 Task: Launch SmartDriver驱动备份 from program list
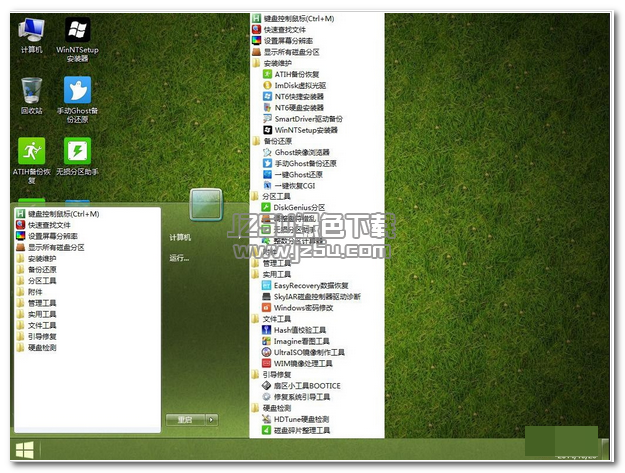pos(303,119)
